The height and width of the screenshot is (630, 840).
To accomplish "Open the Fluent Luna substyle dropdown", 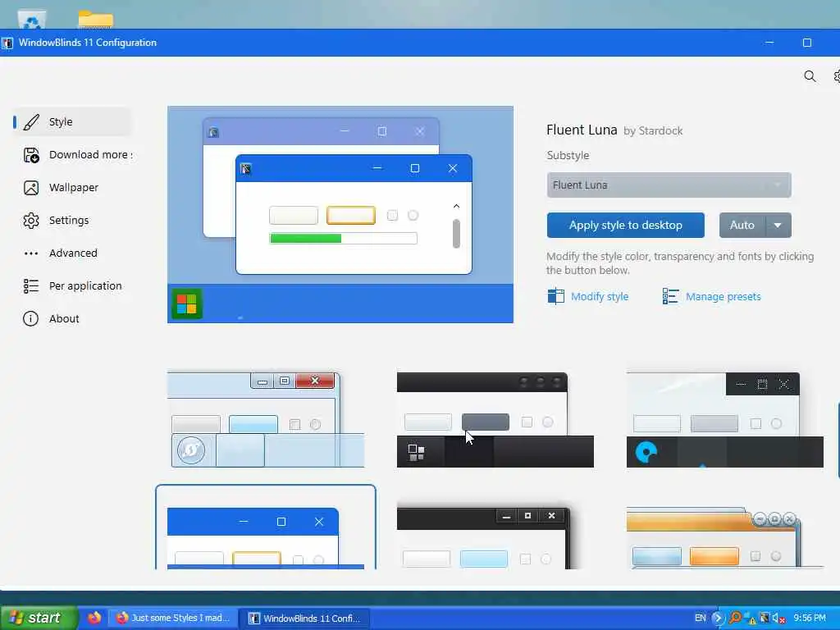I will [669, 185].
